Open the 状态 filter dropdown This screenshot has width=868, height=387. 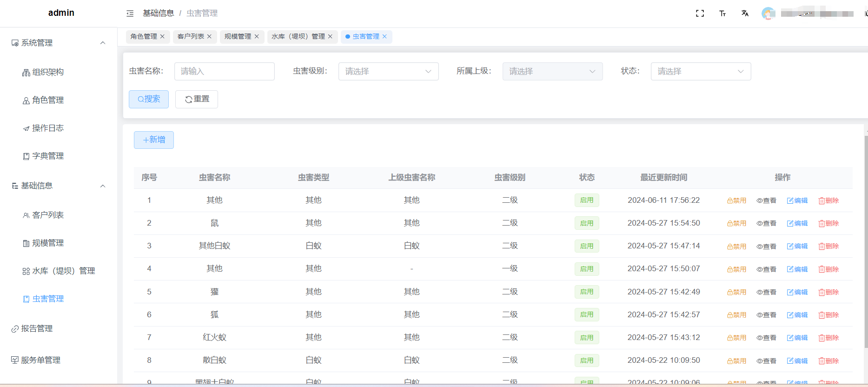(x=700, y=71)
